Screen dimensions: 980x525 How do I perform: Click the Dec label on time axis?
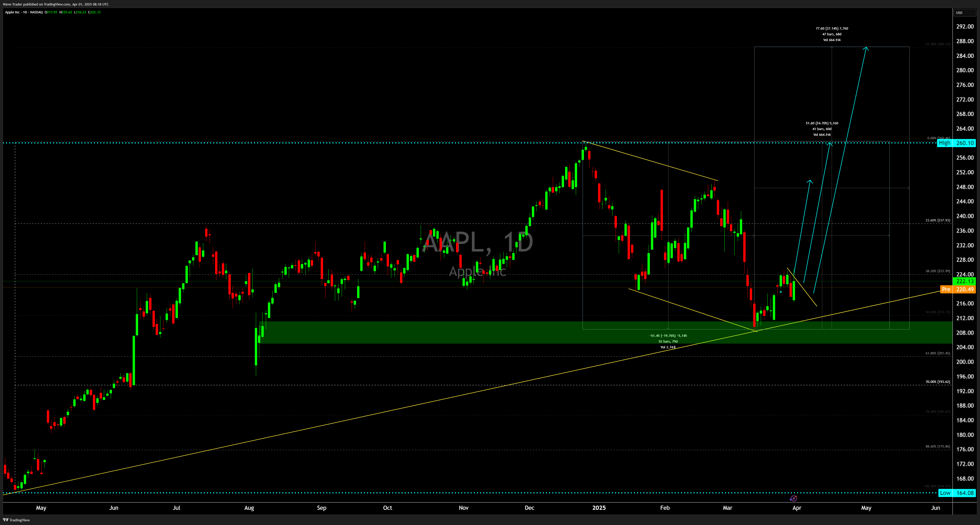(x=529, y=507)
